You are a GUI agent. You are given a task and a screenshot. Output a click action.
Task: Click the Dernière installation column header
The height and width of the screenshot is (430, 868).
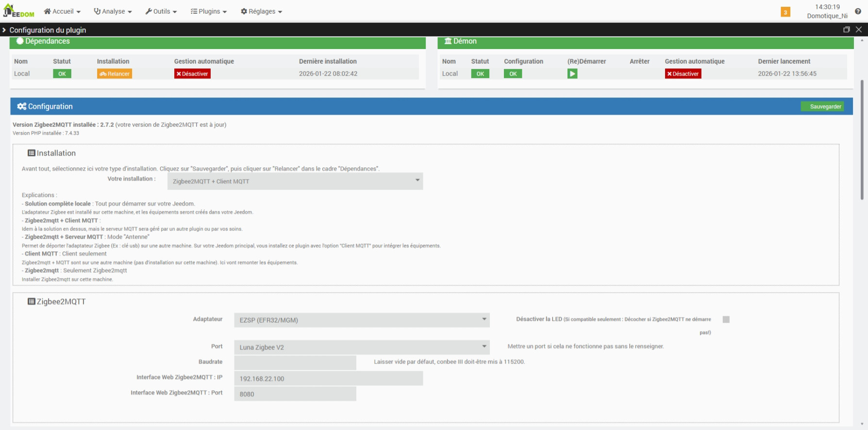328,61
